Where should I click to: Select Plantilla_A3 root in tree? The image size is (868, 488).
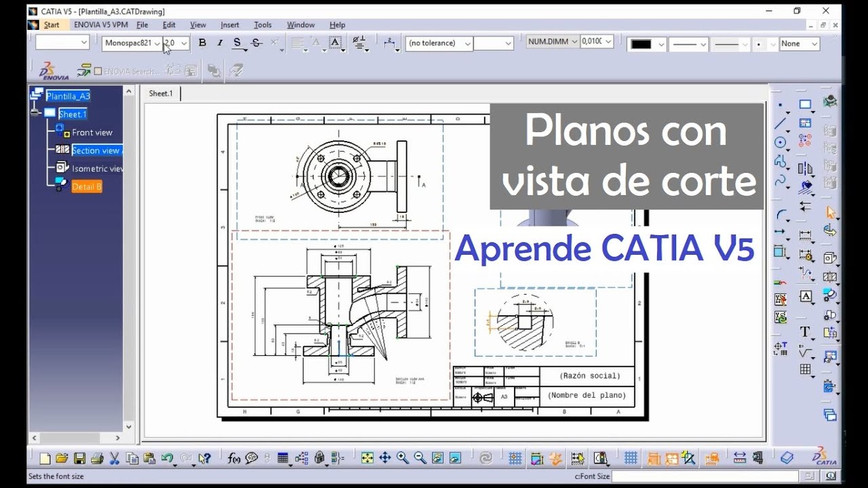(68, 96)
